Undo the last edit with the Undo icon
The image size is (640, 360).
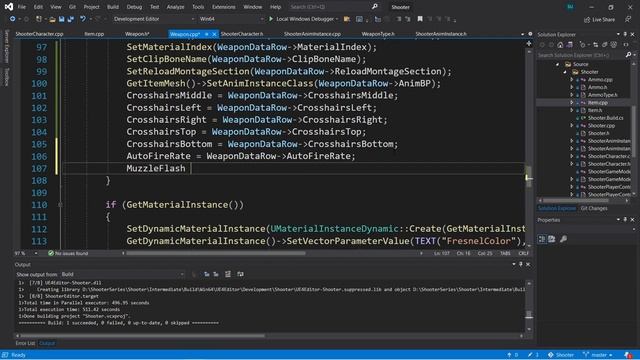(83, 19)
